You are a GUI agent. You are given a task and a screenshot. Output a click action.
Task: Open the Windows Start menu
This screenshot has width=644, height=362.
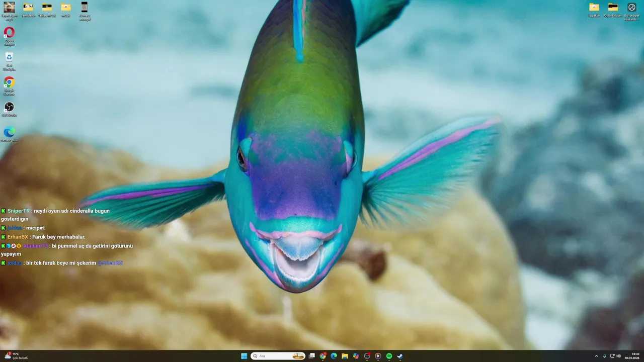(244, 356)
